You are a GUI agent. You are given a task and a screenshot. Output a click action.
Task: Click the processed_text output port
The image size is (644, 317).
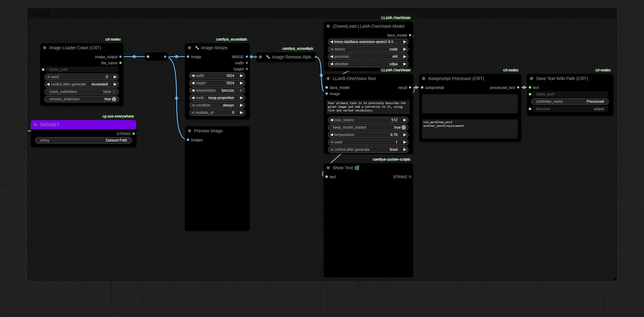pos(518,88)
